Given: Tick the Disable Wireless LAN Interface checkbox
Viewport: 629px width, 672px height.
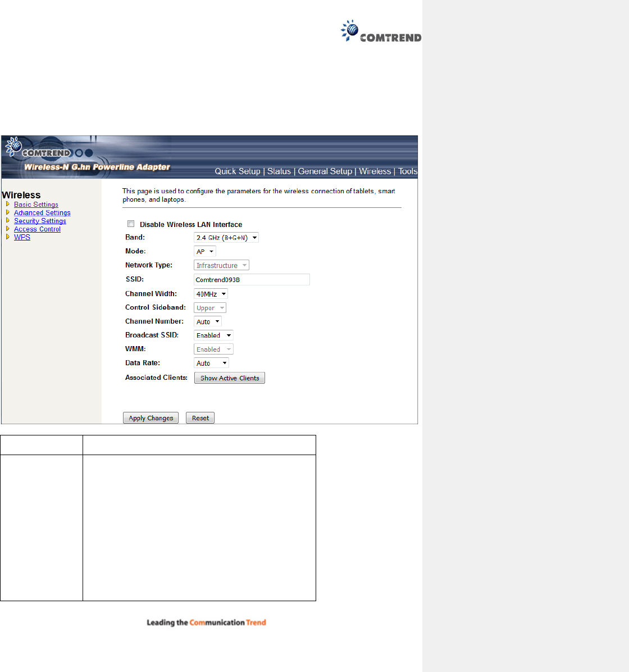Looking at the screenshot, I should tap(131, 224).
